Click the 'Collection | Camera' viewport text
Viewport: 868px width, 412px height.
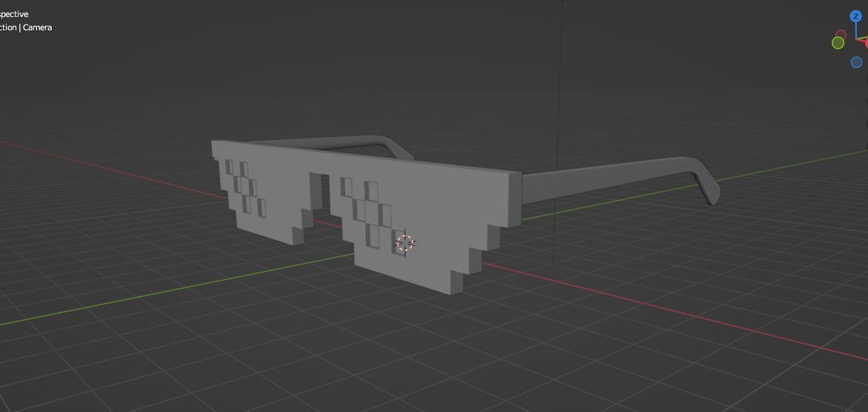pyautogui.click(x=26, y=27)
